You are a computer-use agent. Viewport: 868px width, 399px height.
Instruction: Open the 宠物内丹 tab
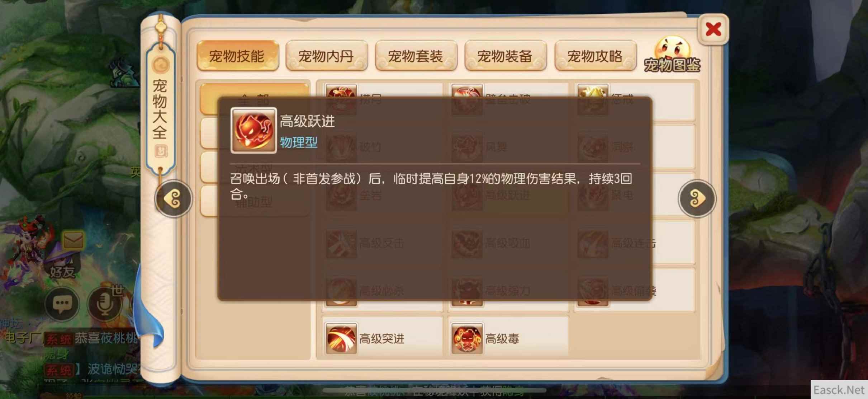point(327,56)
